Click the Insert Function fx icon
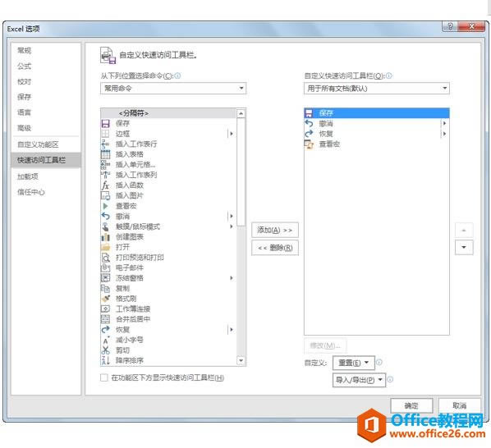Image resolution: width=491 pixels, height=448 pixels. [x=106, y=185]
